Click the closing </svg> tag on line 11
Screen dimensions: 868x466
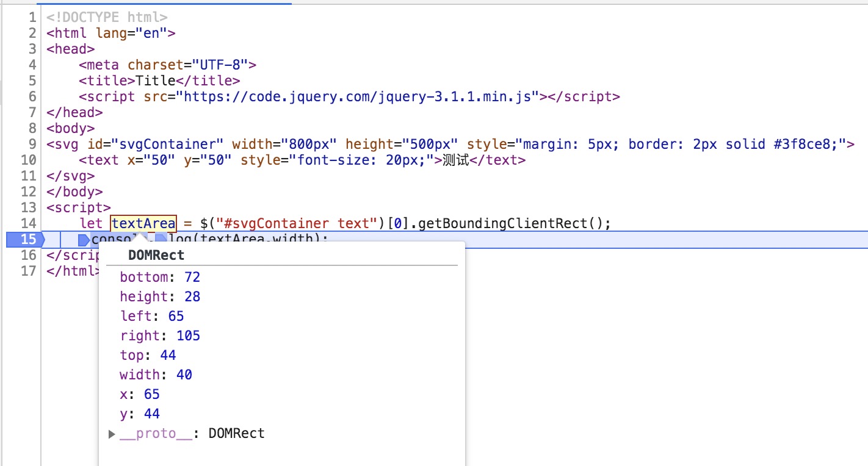tap(71, 176)
